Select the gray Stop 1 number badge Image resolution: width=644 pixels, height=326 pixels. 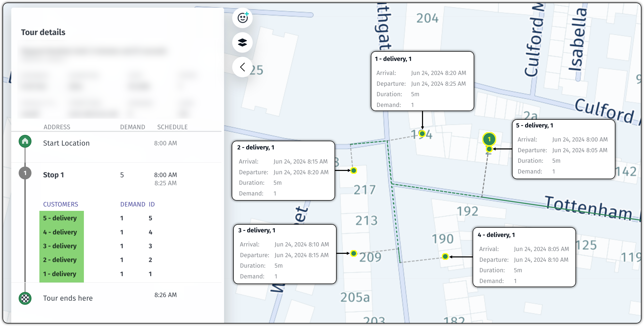click(25, 173)
